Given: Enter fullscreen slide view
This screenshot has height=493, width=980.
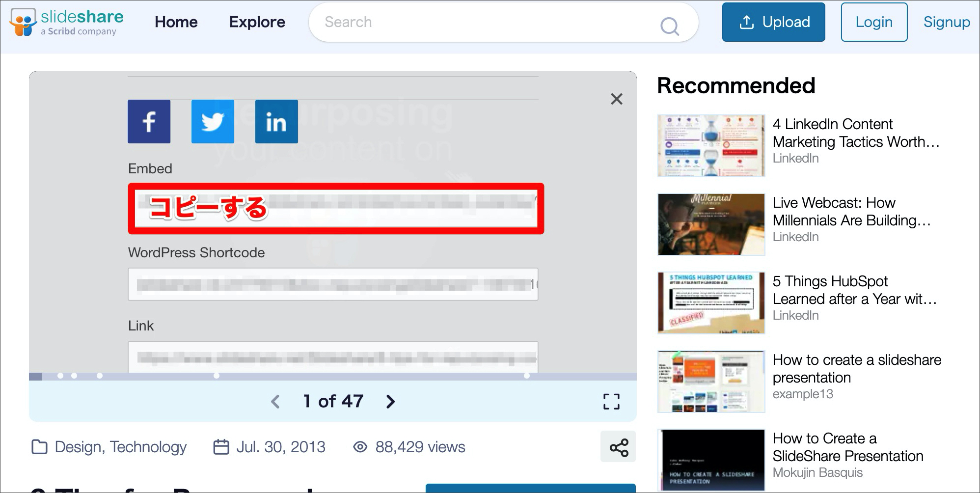Looking at the screenshot, I should click(611, 402).
